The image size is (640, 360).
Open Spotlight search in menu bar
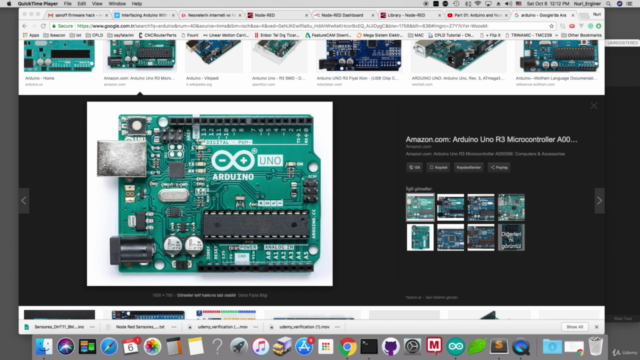pos(609,4)
